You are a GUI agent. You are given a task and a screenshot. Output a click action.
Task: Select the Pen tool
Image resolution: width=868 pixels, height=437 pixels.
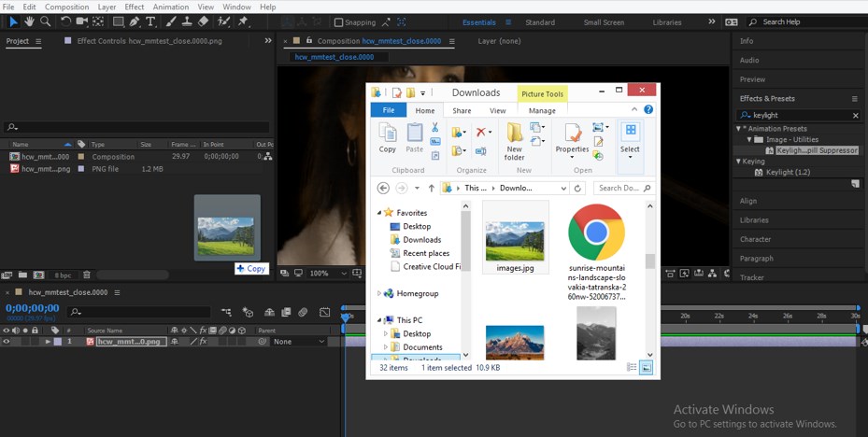[x=135, y=21]
